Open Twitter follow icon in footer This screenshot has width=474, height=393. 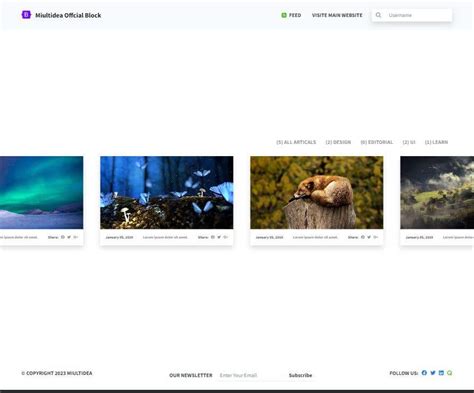pos(433,373)
